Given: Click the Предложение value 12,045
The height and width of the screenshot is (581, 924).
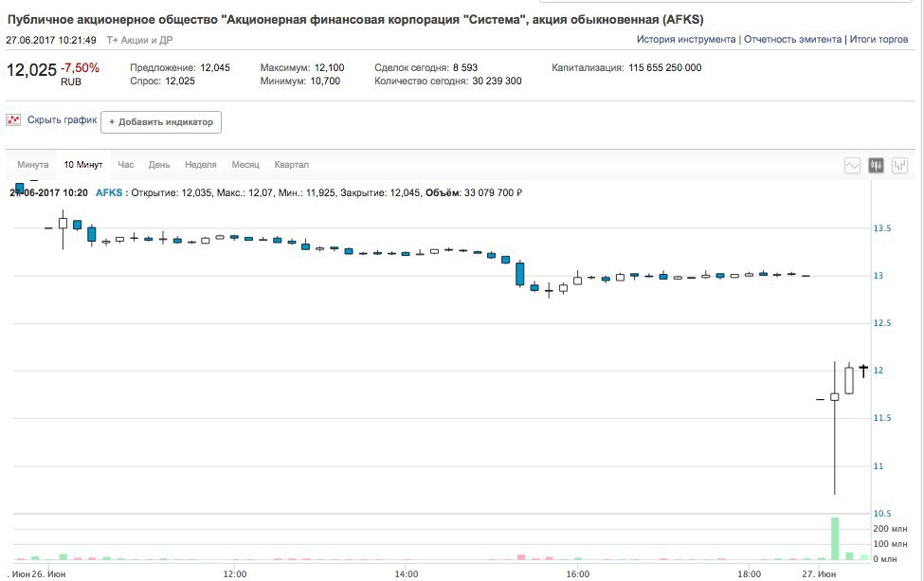Looking at the screenshot, I should point(215,67).
